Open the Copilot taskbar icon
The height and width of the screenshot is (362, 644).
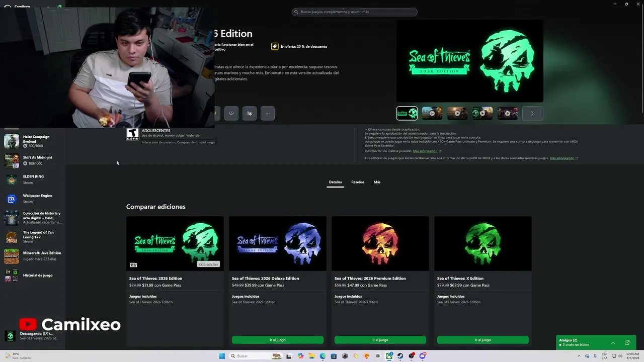300,356
